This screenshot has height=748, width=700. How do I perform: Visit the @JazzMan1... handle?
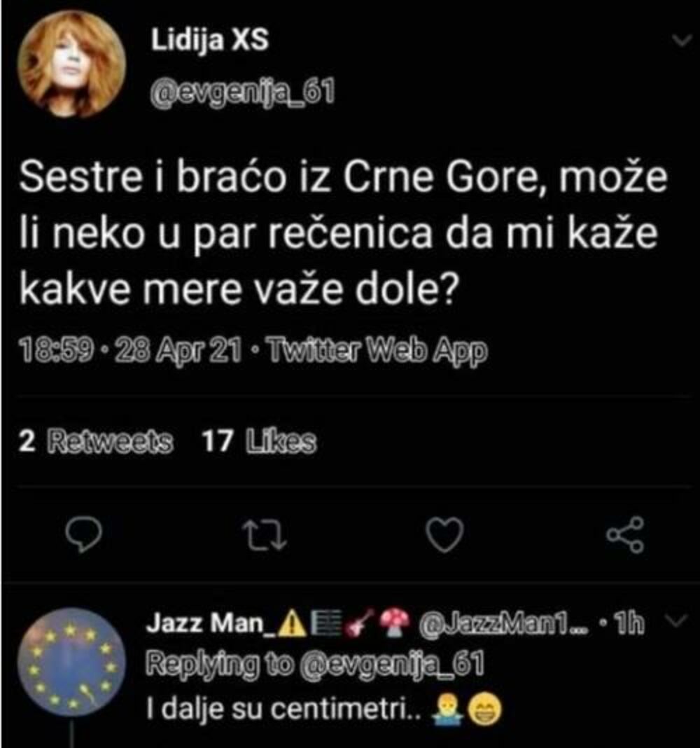(503, 625)
